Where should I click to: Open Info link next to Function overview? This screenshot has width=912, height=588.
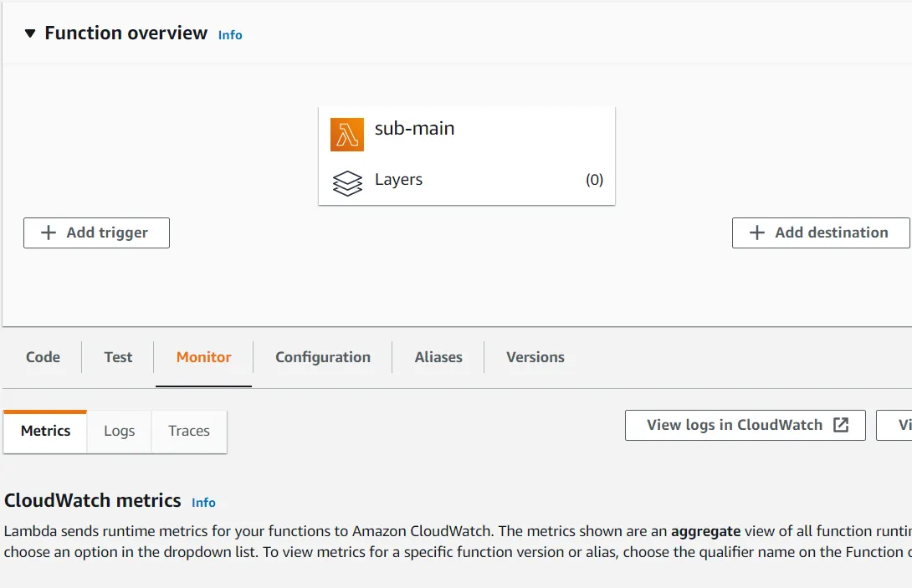coord(230,35)
